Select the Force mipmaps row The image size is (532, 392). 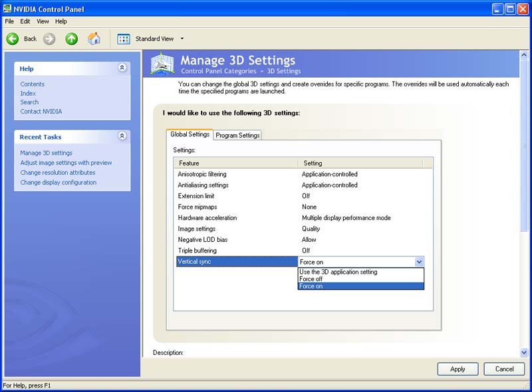click(x=301, y=207)
